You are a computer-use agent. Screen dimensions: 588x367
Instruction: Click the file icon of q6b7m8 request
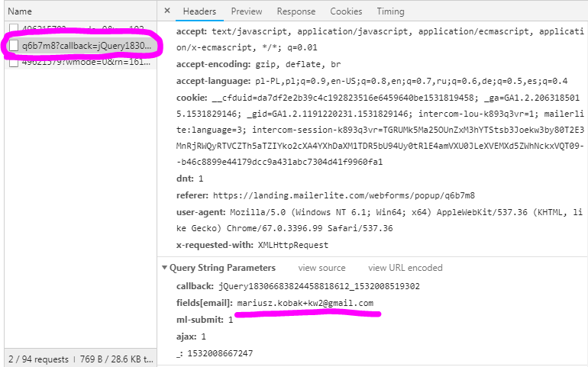(x=15, y=47)
